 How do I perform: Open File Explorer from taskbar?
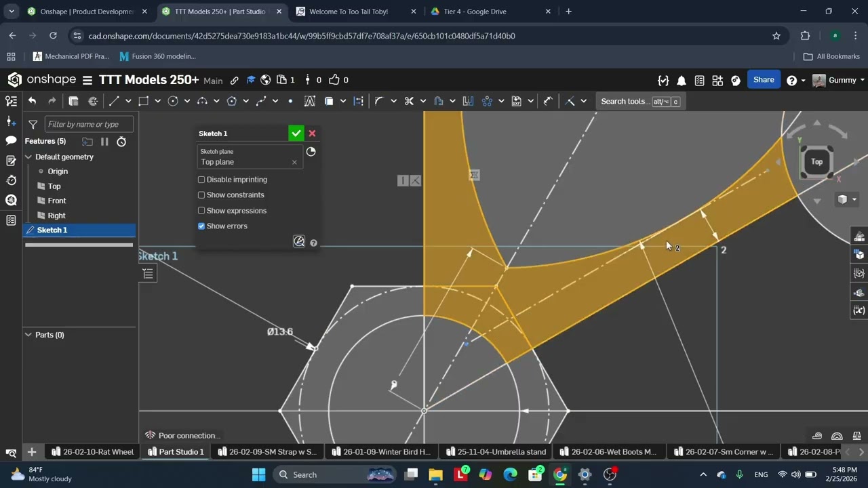pyautogui.click(x=436, y=474)
